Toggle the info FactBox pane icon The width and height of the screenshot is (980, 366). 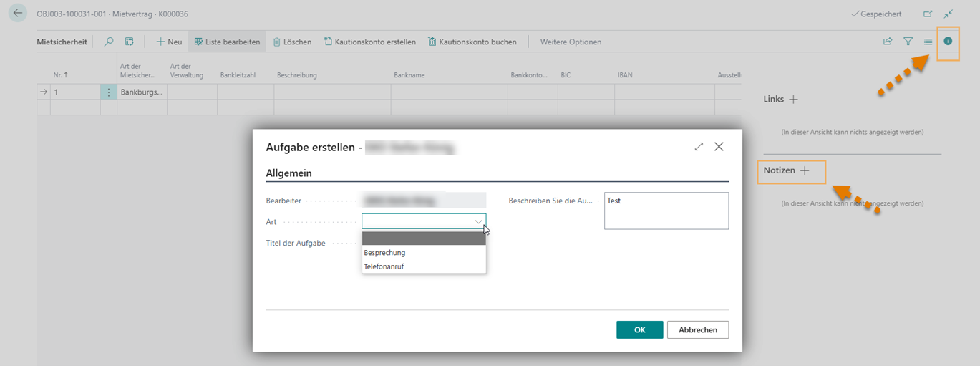point(948,42)
